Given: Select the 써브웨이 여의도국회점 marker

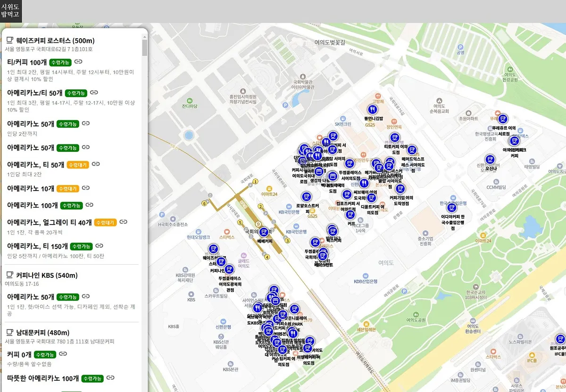Looking at the screenshot, I should pos(364,183).
